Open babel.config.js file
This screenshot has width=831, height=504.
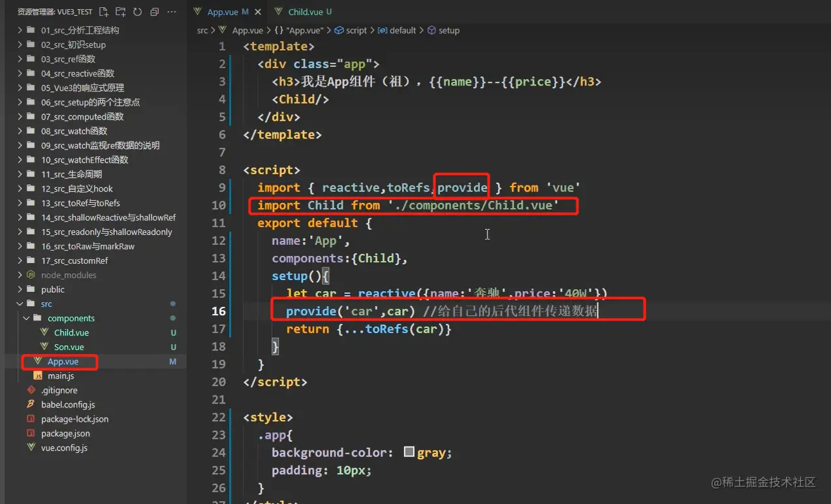coord(68,404)
